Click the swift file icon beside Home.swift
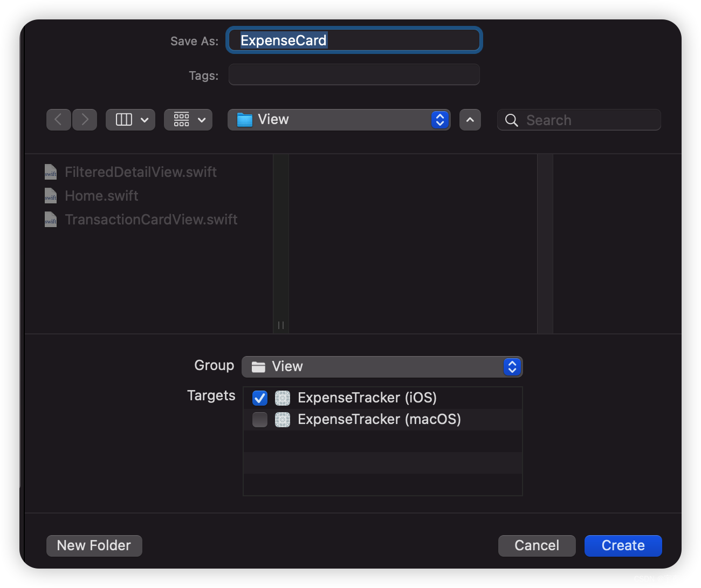The height and width of the screenshot is (588, 701). (51, 196)
